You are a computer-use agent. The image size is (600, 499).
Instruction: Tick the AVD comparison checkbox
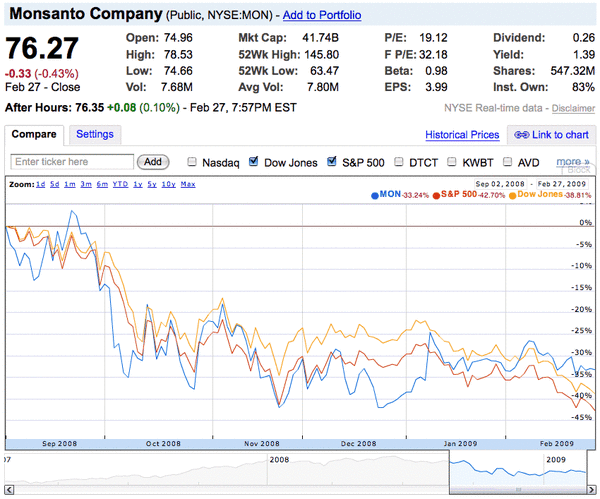point(507,162)
